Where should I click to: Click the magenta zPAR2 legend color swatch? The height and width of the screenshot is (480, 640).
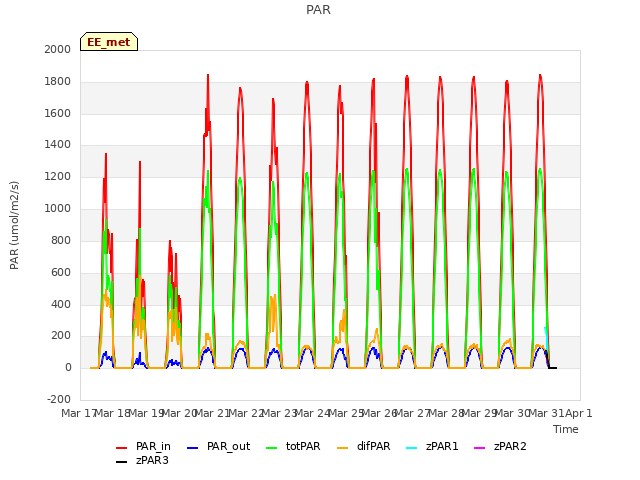coord(480,448)
